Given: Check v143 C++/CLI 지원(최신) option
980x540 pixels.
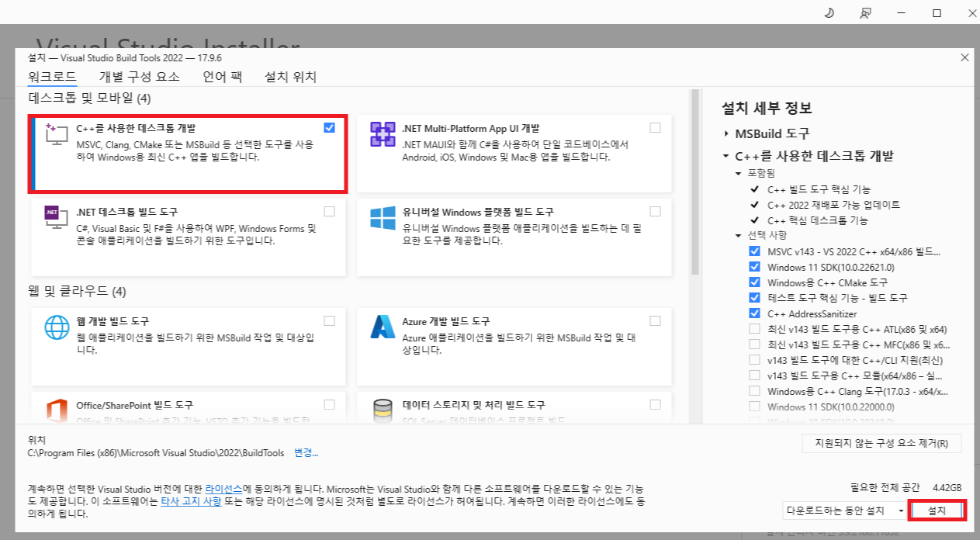Looking at the screenshot, I should click(x=754, y=360).
